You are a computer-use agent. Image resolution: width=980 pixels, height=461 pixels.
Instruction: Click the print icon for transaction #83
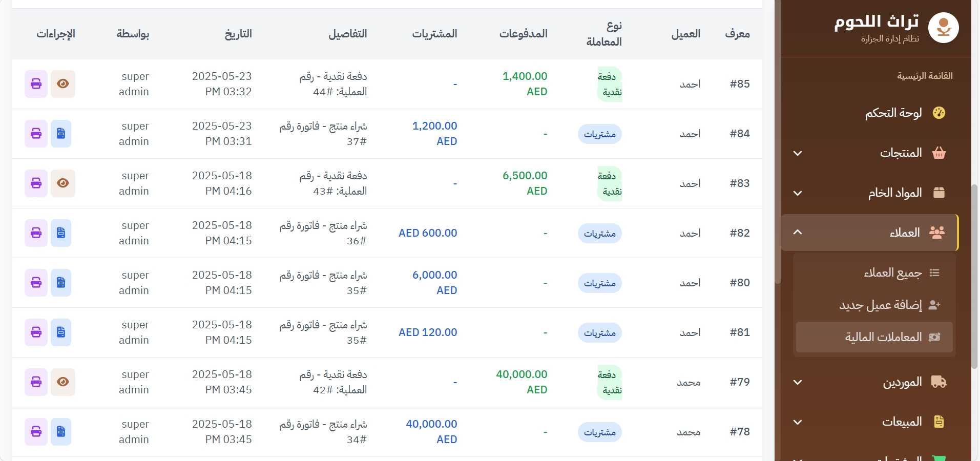(36, 183)
